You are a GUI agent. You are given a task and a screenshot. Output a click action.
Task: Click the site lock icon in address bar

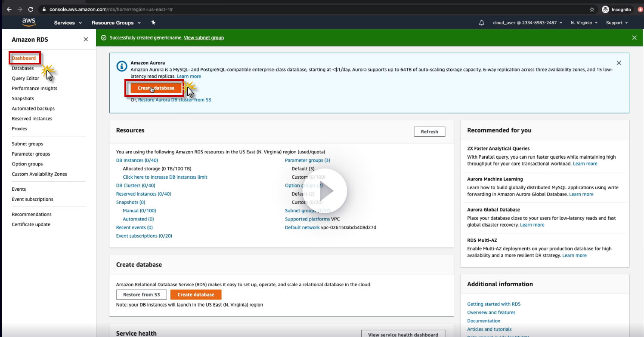[44, 9]
